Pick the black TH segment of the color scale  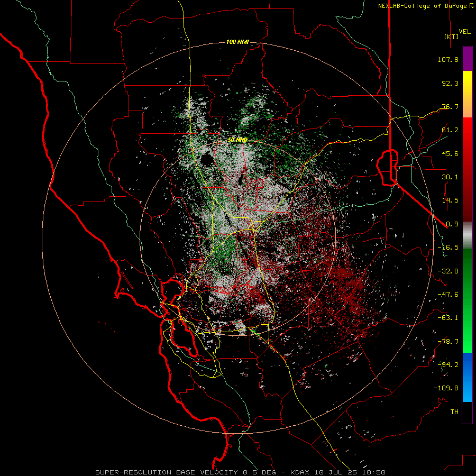point(467,412)
